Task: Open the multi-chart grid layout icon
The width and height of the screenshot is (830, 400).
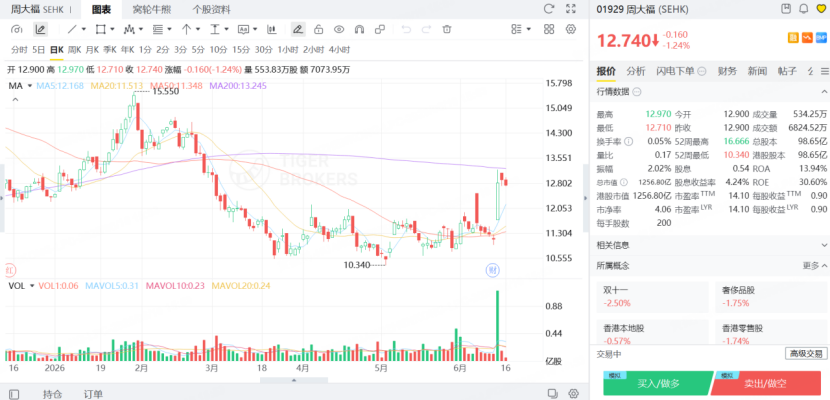Action: pos(549,29)
